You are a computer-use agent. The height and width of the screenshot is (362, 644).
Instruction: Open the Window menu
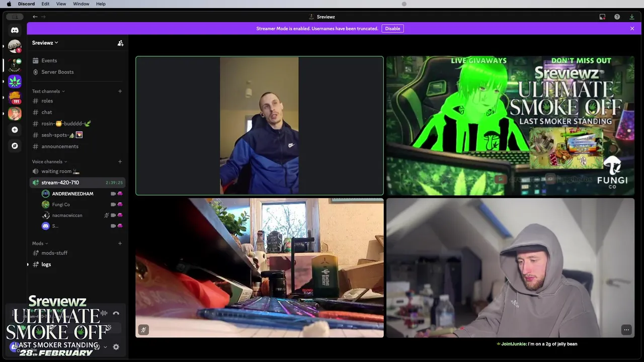pyautogui.click(x=81, y=4)
